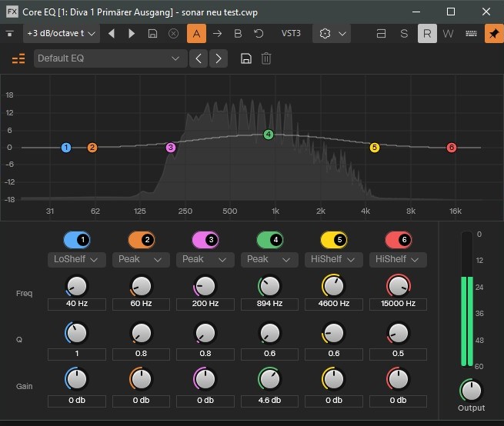
Task: Go to next preset with right chevron
Action: tap(219, 58)
